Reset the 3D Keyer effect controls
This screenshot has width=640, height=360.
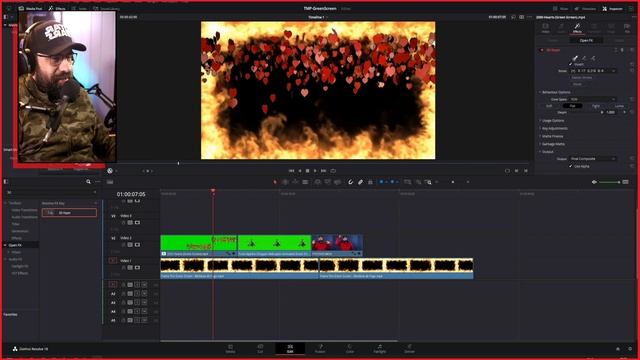tap(632, 50)
